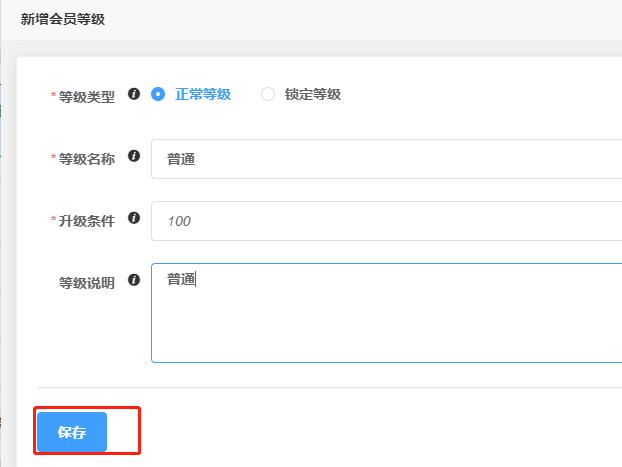622x467 pixels.
Task: Click the 等级说明 field label
Action: pos(87,283)
